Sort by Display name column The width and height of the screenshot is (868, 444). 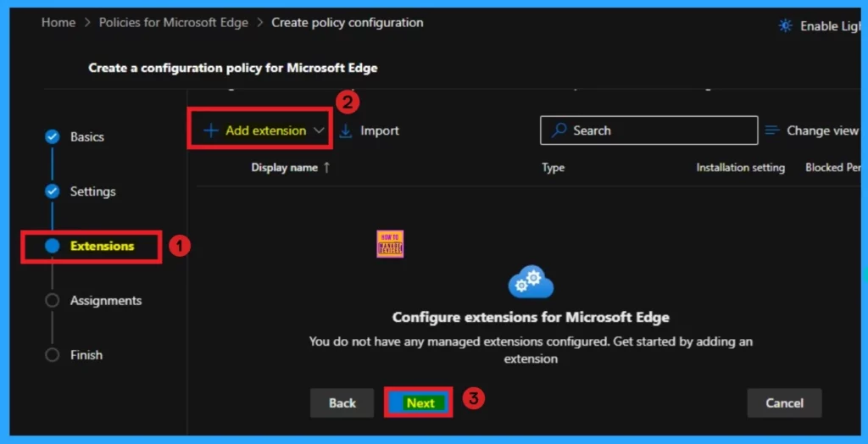coord(285,167)
